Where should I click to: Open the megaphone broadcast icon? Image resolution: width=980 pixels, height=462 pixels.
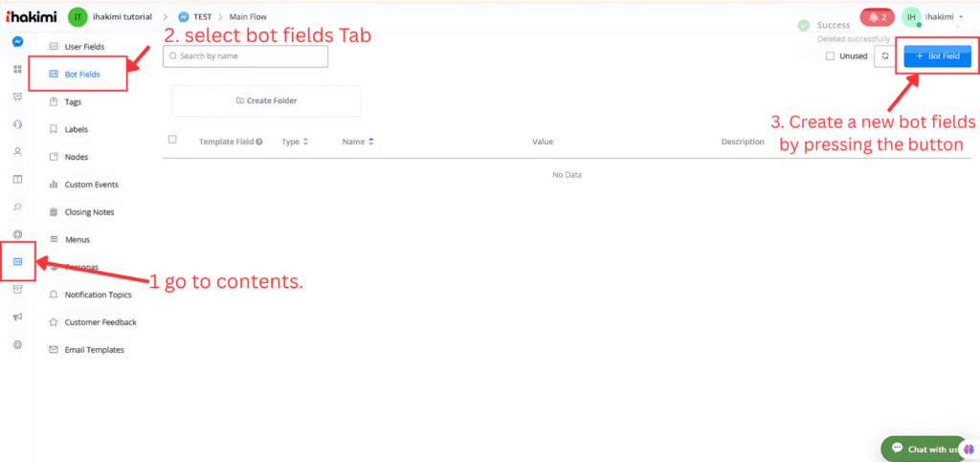[x=17, y=317]
